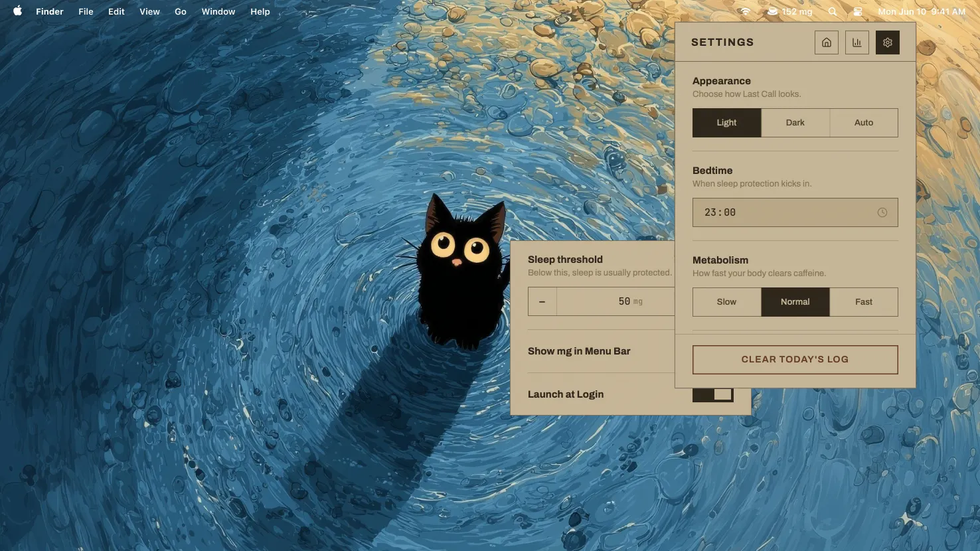Viewport: 980px width, 551px height.
Task: Click the Appearance heading
Action: (722, 81)
